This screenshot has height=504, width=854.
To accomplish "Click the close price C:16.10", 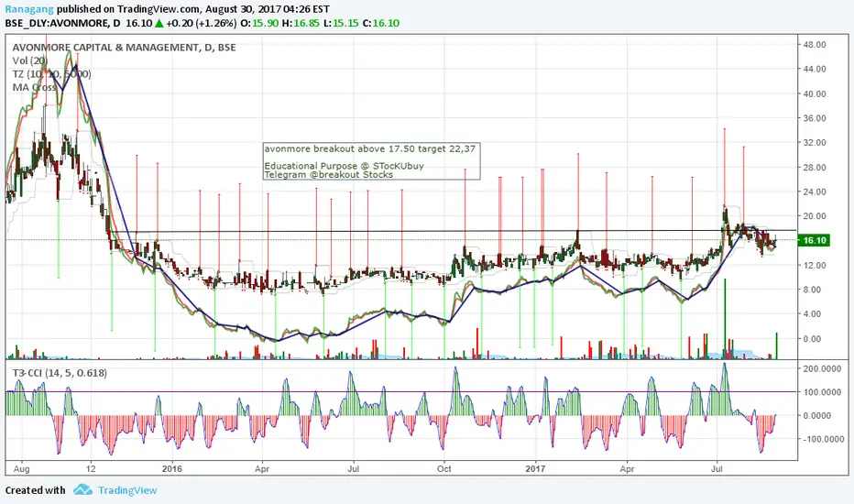I will [381, 24].
